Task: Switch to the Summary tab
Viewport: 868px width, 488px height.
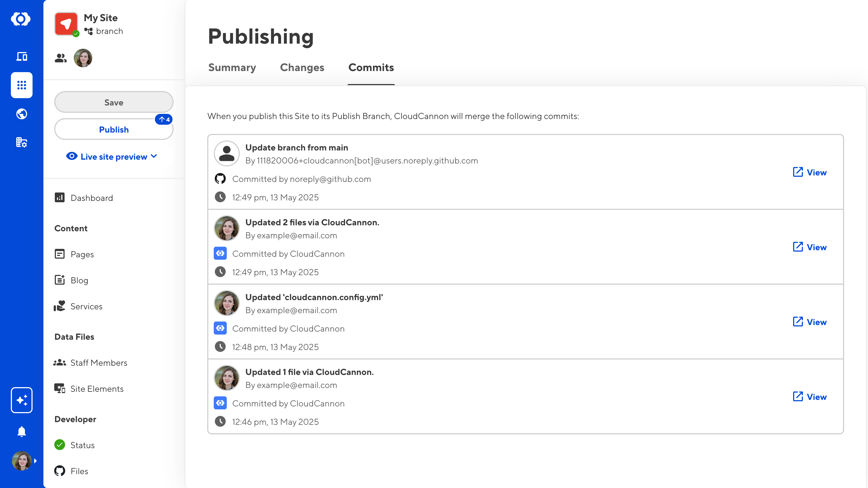Action: (232, 67)
